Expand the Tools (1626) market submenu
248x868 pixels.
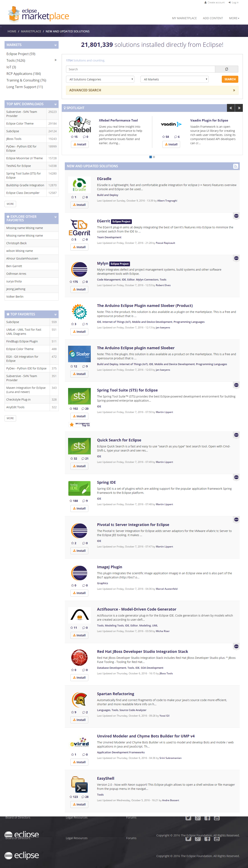pos(55,60)
